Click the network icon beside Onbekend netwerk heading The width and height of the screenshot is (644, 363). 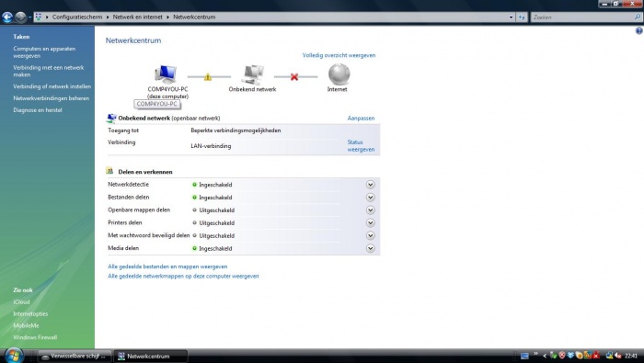tap(111, 119)
